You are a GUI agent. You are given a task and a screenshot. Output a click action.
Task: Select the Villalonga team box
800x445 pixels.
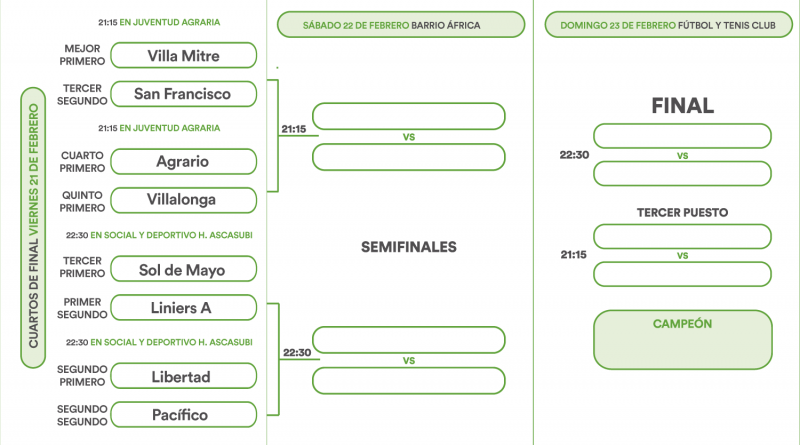(183, 200)
